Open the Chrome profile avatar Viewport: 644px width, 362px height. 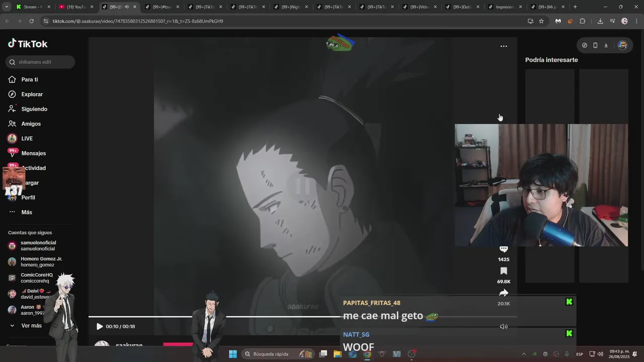coord(624,21)
